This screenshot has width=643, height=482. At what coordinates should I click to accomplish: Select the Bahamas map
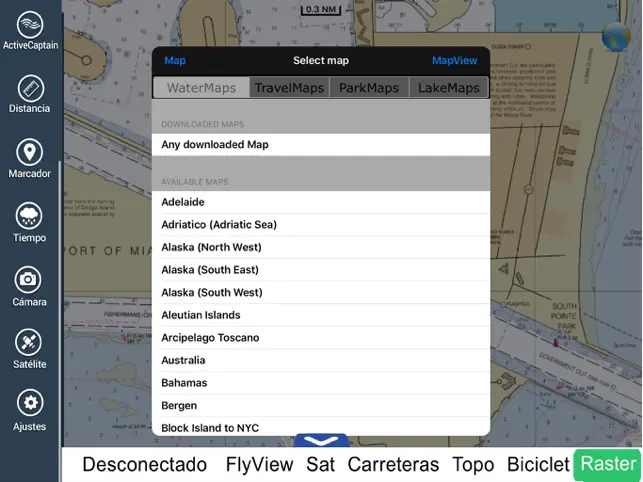[321, 383]
